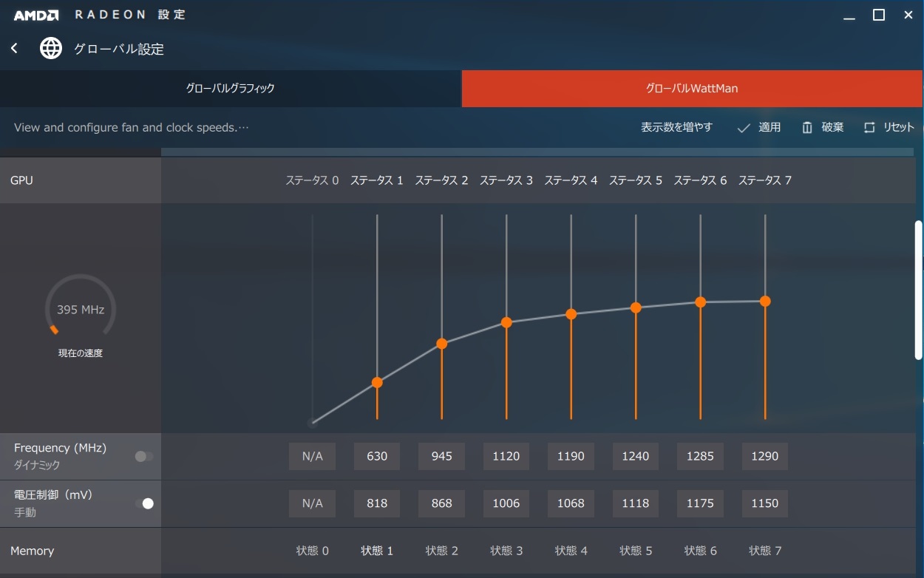This screenshot has width=924, height=578.
Task: Click the 945 frequency field
Action: pos(442,456)
